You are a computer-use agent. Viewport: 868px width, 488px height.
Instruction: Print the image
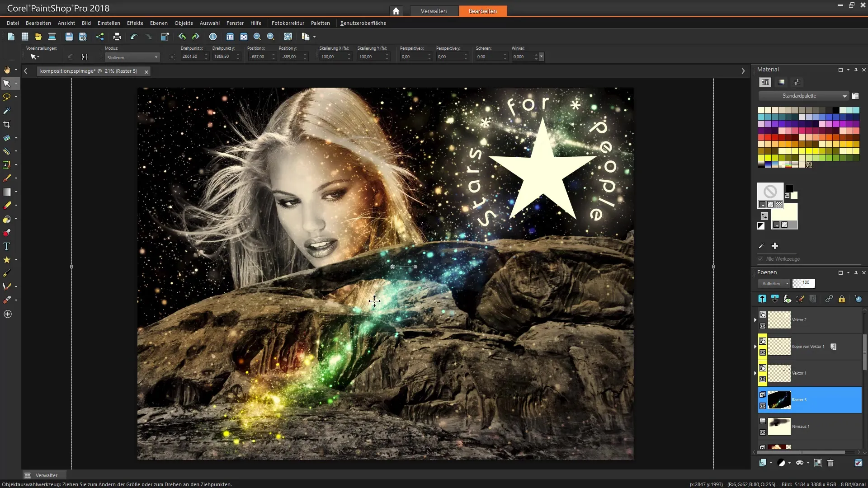[x=117, y=37]
